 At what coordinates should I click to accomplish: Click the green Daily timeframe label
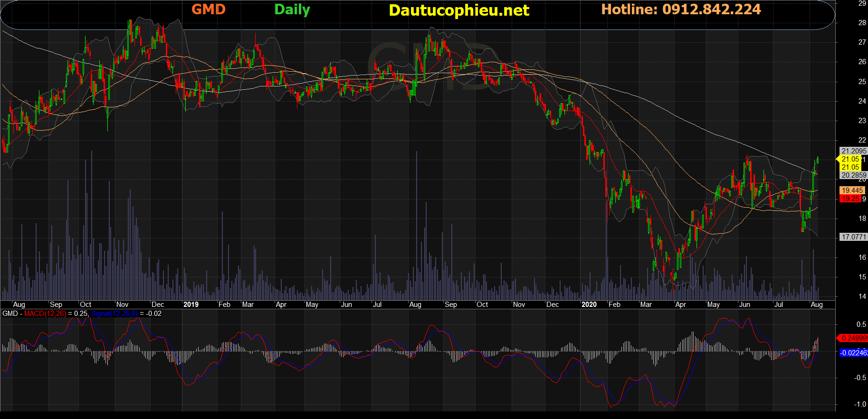[x=292, y=10]
